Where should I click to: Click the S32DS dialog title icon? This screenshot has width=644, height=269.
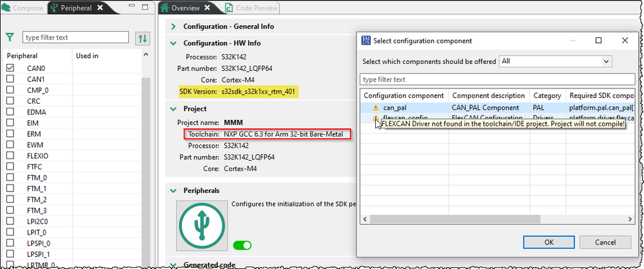pyautogui.click(x=366, y=41)
